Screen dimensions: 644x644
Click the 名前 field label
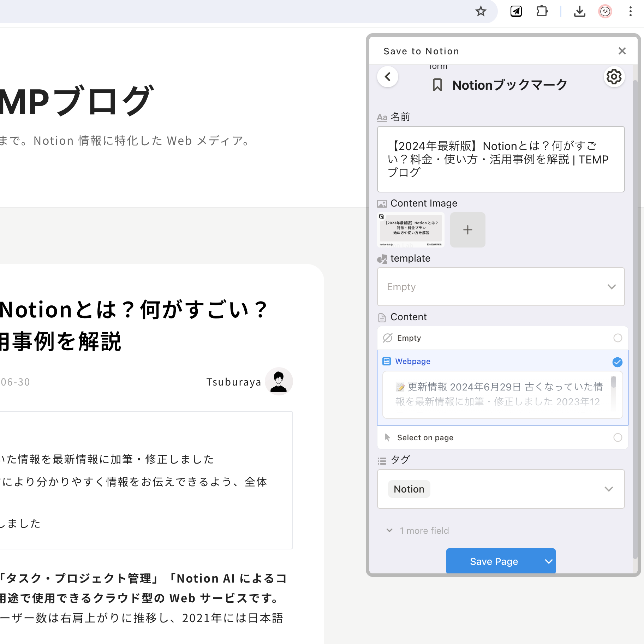[x=400, y=117]
